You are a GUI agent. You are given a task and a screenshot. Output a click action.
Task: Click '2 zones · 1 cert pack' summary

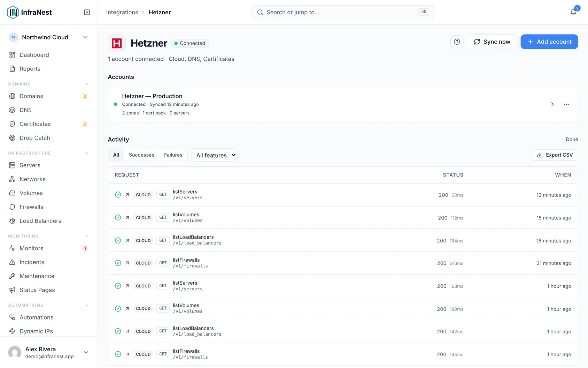[x=144, y=113]
